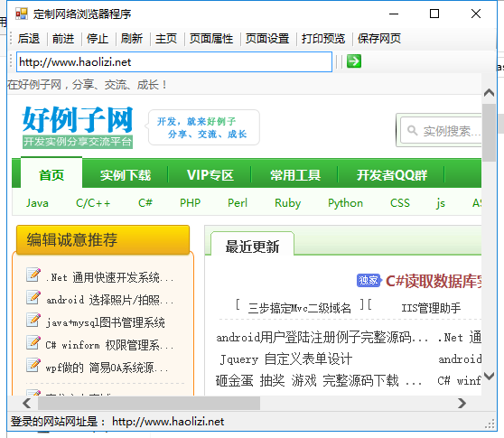
Task: Click the 编辑诚意推荐 panel header
Action: coord(103,239)
